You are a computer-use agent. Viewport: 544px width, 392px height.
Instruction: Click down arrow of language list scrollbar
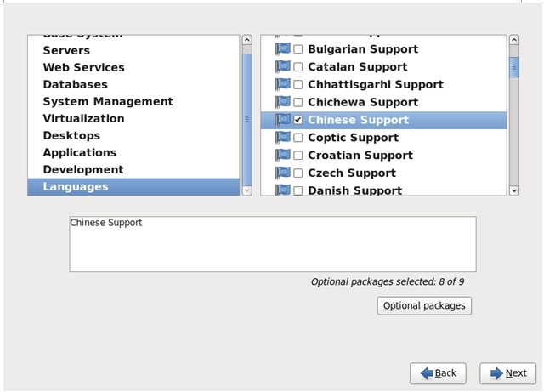coord(514,190)
